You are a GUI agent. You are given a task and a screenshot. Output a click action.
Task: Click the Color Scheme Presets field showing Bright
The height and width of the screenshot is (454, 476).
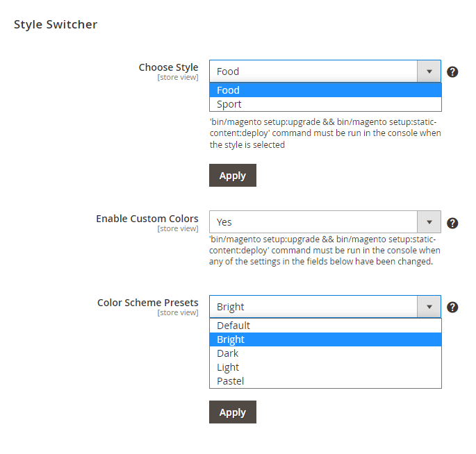pos(325,307)
